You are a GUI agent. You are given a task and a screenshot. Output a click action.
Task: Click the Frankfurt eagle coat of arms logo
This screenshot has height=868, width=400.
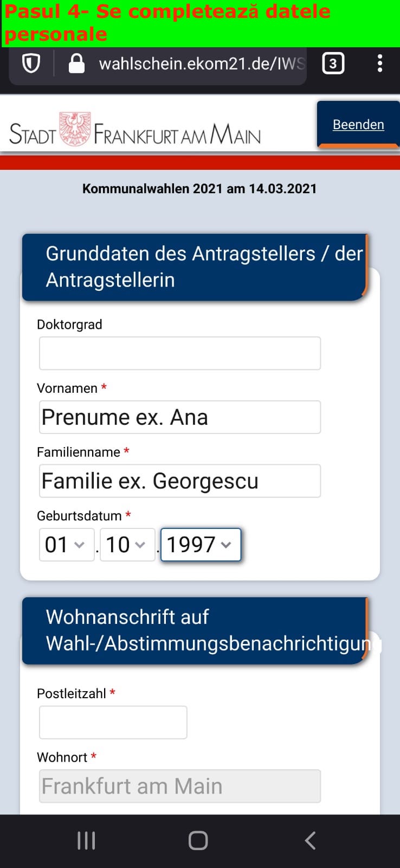point(75,129)
